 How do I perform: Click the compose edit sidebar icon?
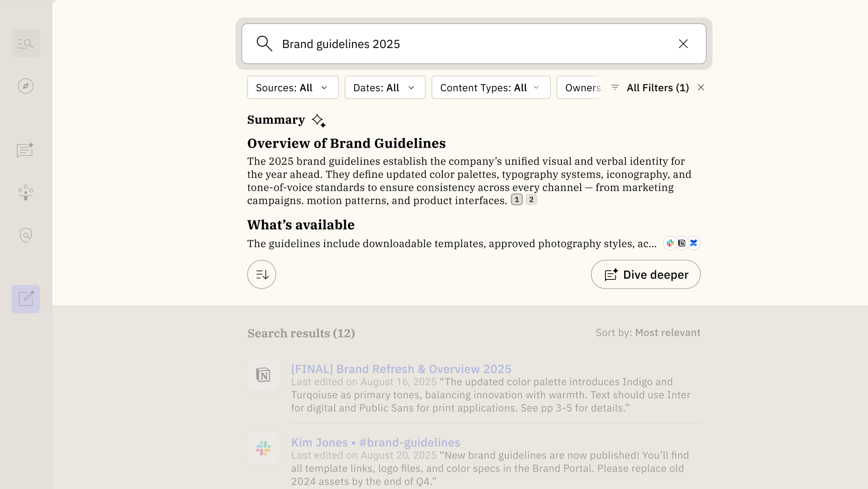pos(26,299)
